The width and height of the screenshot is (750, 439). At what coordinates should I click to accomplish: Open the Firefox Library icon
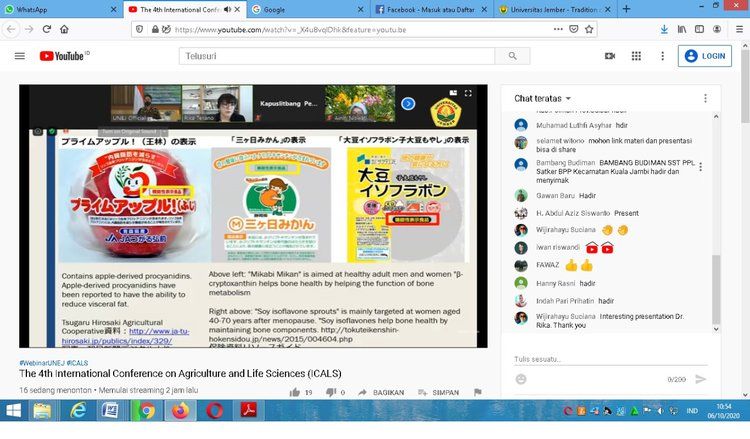coord(682,29)
